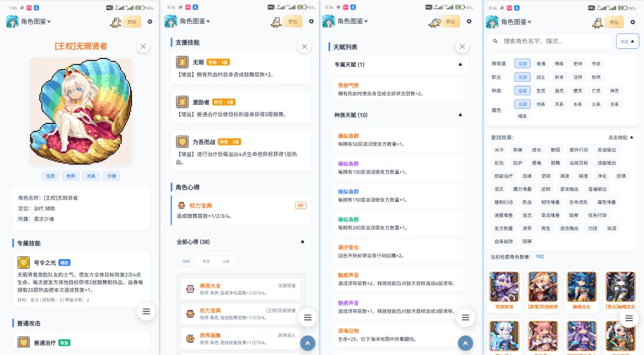Viewport: 644px width, 355px height.
Task: Toggle the 筛选 filter panel button
Action: tap(627, 42)
